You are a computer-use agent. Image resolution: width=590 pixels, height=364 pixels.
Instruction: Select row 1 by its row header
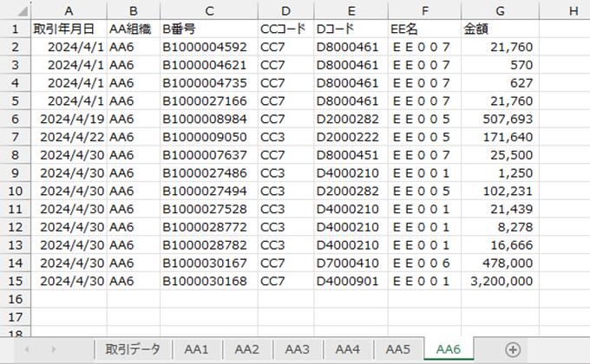(15, 28)
